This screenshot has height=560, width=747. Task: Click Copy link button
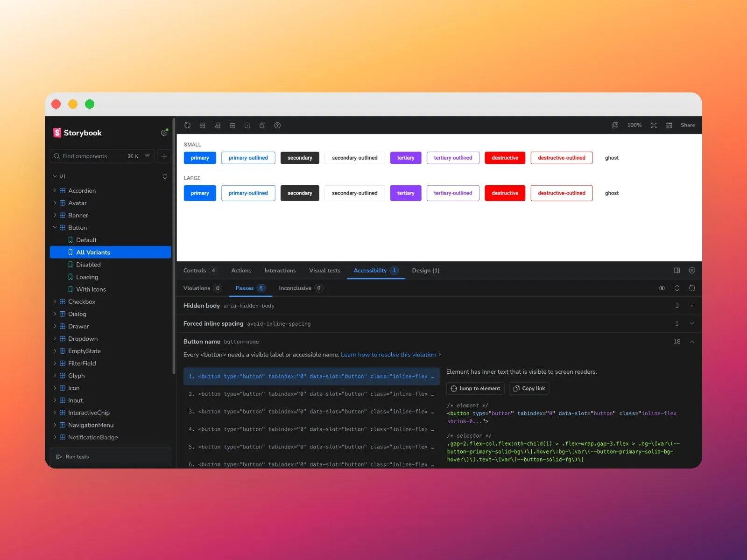(x=529, y=388)
